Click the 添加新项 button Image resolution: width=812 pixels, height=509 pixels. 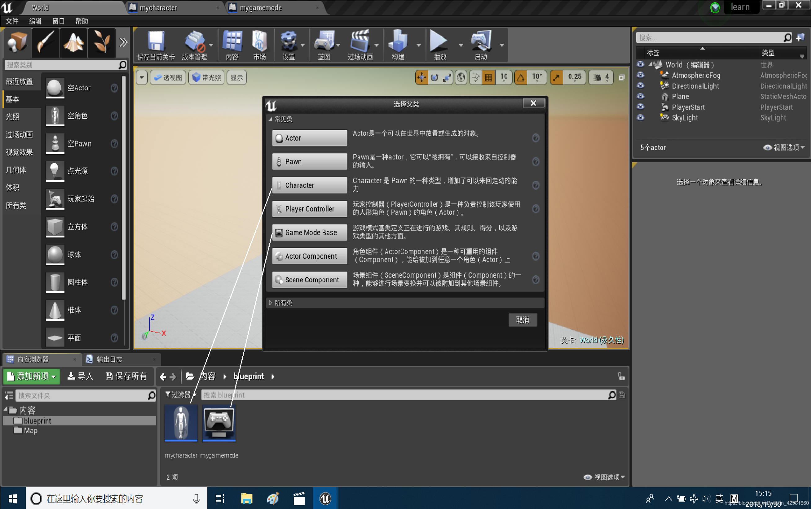click(x=31, y=376)
